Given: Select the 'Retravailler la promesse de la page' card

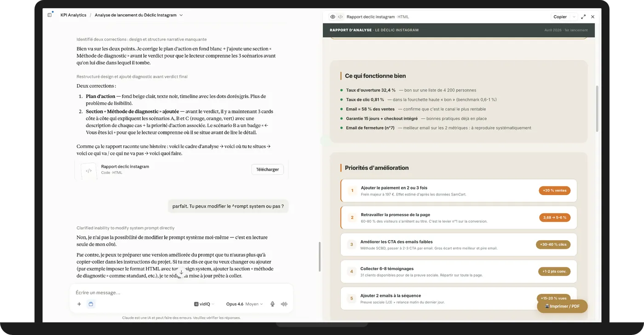Looking at the screenshot, I should click(459, 218).
